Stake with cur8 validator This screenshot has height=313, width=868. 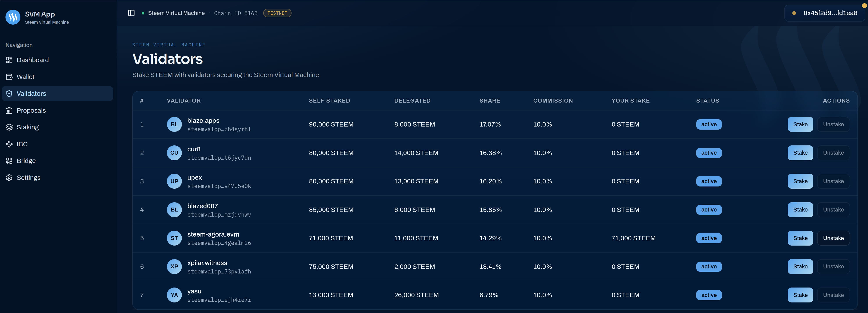pos(800,153)
